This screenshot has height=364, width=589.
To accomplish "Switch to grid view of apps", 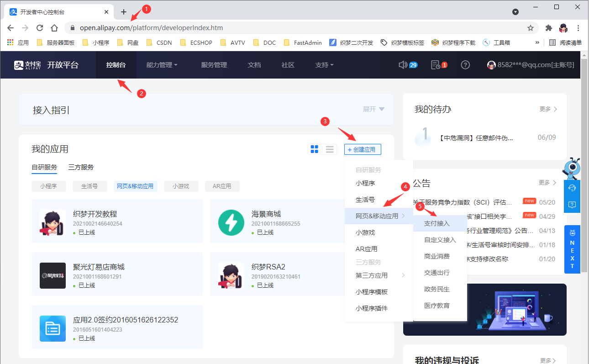I will pyautogui.click(x=315, y=149).
